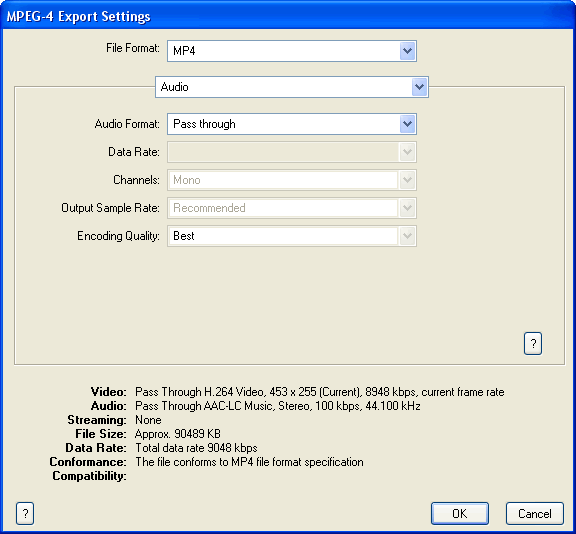Click the Cancel button
576x534 pixels.
534,513
